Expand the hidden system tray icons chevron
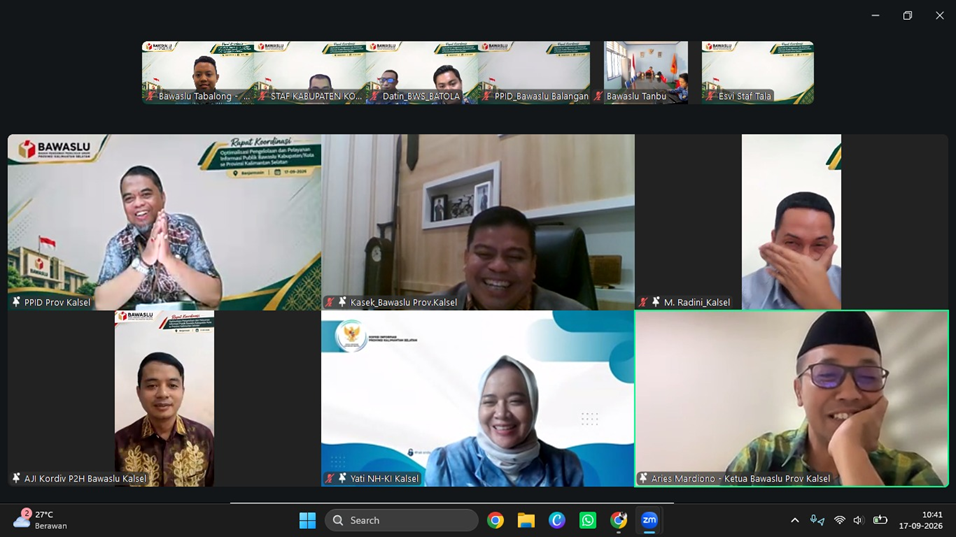956x537 pixels. click(794, 520)
